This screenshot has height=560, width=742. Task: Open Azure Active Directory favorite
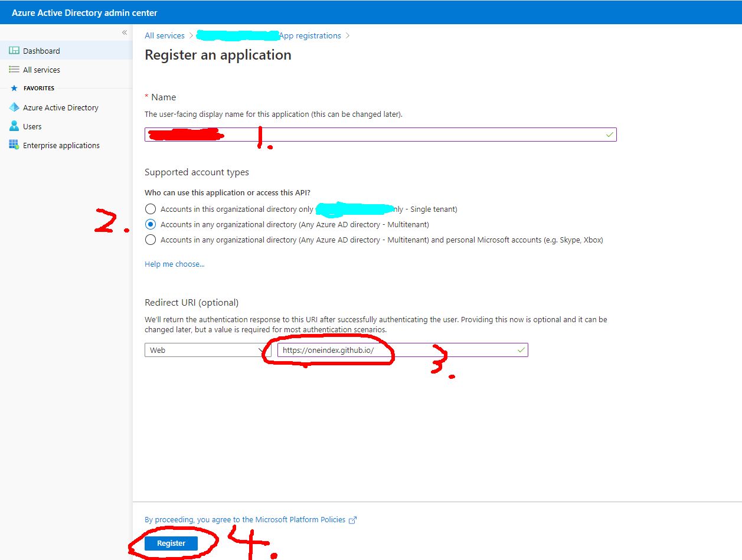click(66, 107)
